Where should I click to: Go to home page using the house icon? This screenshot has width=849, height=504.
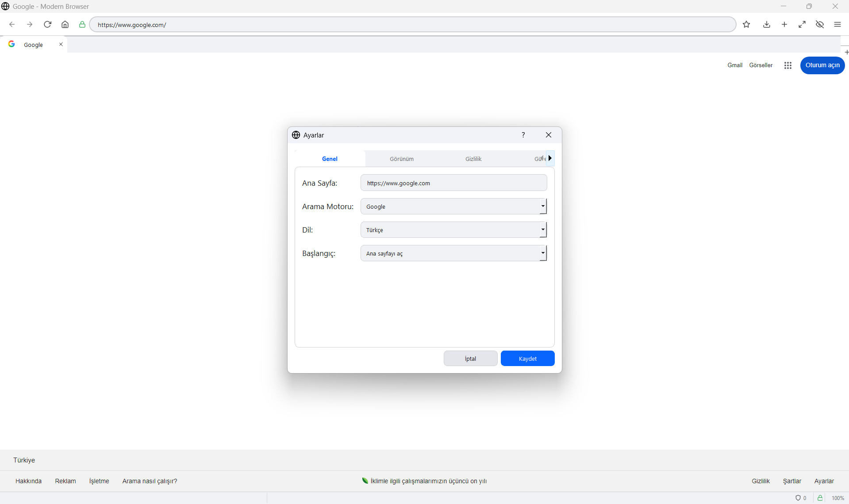(x=65, y=24)
